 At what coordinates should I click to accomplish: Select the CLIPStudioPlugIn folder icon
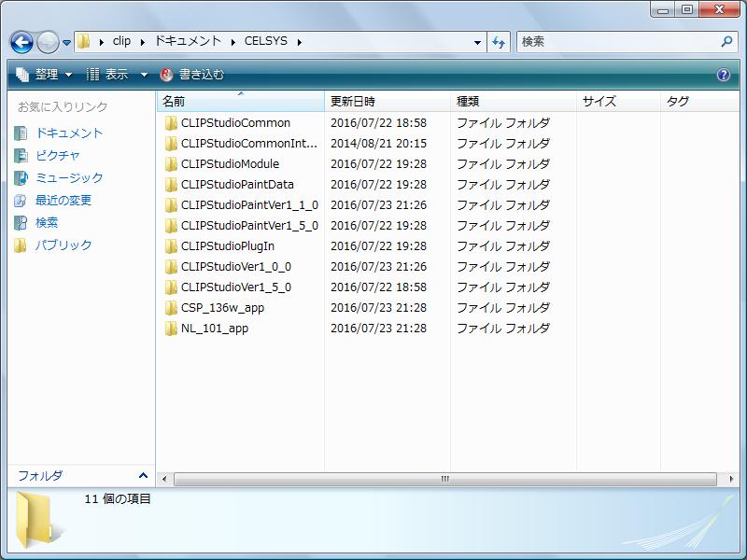[171, 245]
